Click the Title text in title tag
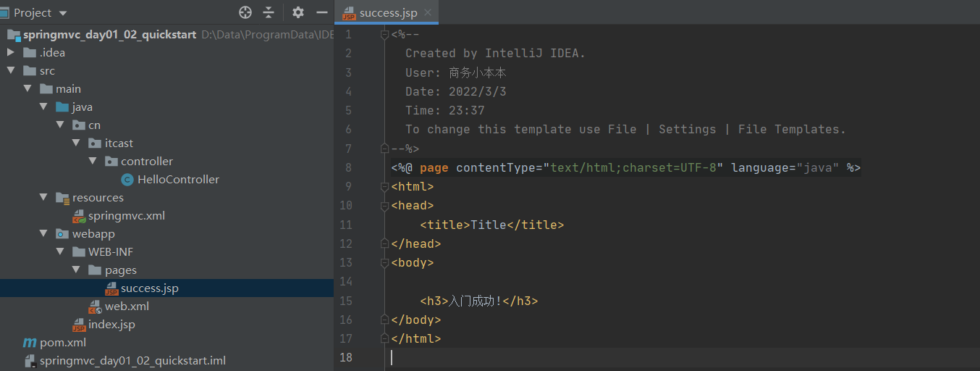980x371 pixels. coord(489,225)
